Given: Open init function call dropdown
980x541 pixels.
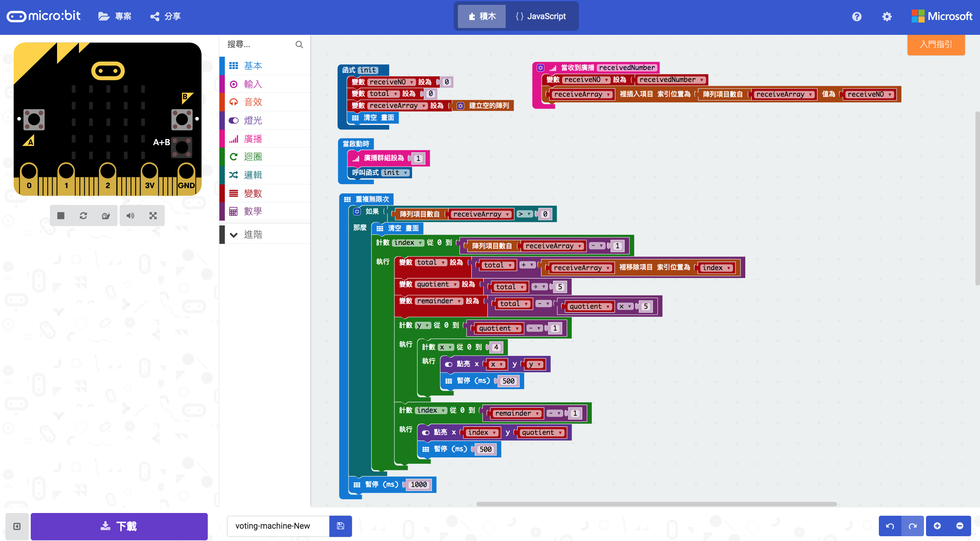Looking at the screenshot, I should coord(395,172).
